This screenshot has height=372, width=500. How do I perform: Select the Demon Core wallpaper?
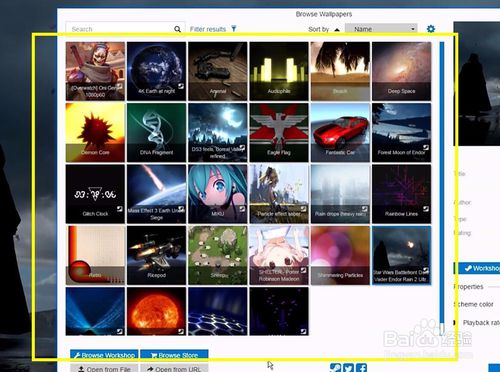[95, 133]
